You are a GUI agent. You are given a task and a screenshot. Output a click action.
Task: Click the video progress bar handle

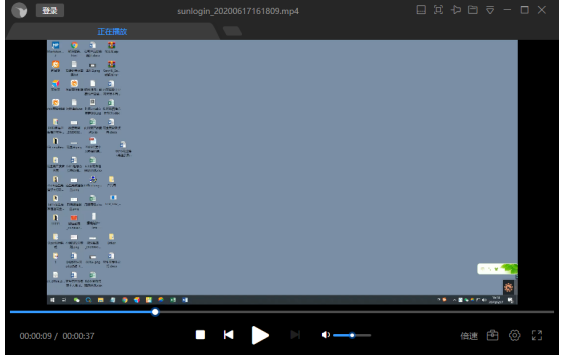click(155, 312)
